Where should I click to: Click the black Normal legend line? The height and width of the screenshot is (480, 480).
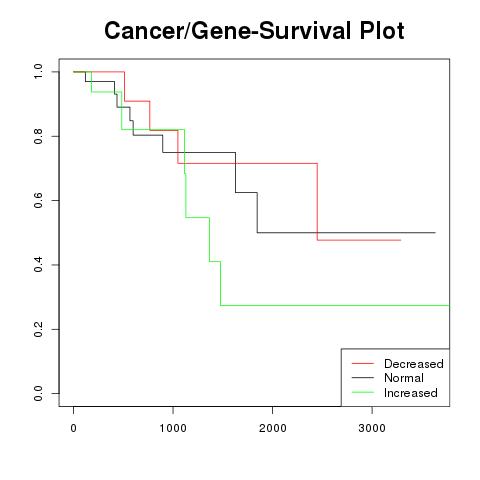pos(363,378)
